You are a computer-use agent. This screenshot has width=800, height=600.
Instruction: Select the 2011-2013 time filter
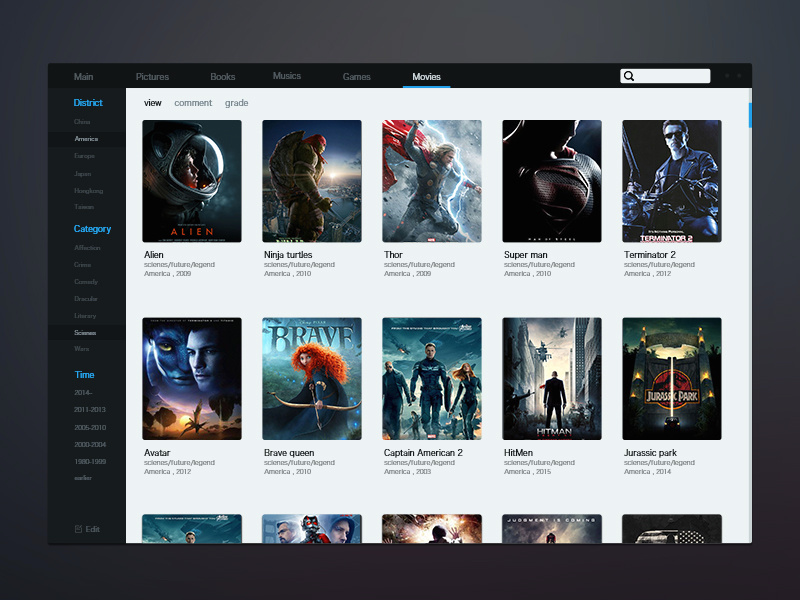click(89, 409)
